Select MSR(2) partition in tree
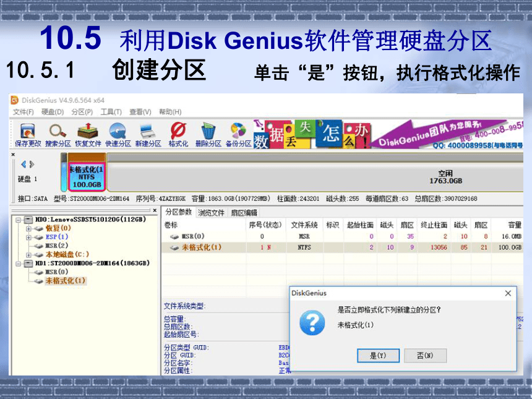Viewport: 532px width, 399px height. pos(57,246)
